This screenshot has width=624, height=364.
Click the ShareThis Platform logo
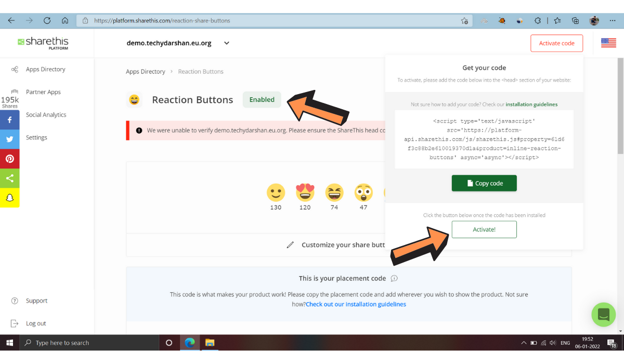pos(43,43)
